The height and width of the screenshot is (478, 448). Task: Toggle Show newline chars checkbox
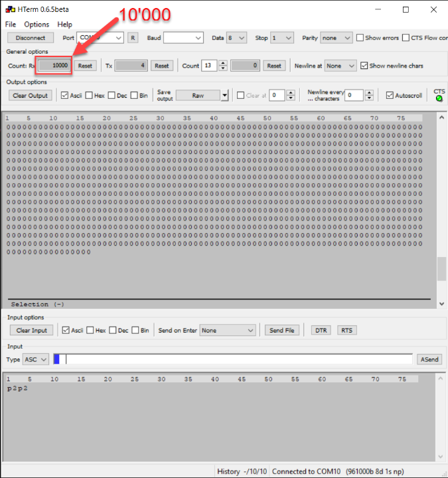[x=364, y=66]
